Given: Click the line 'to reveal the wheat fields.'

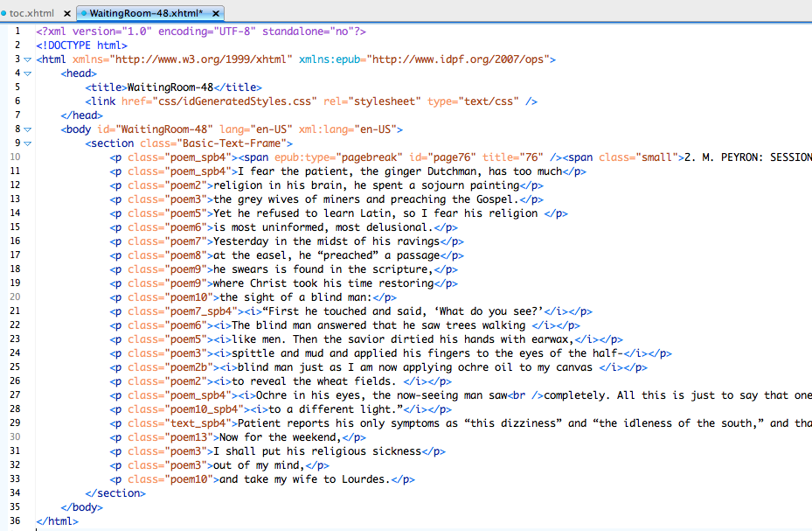Looking at the screenshot, I should [x=281, y=381].
